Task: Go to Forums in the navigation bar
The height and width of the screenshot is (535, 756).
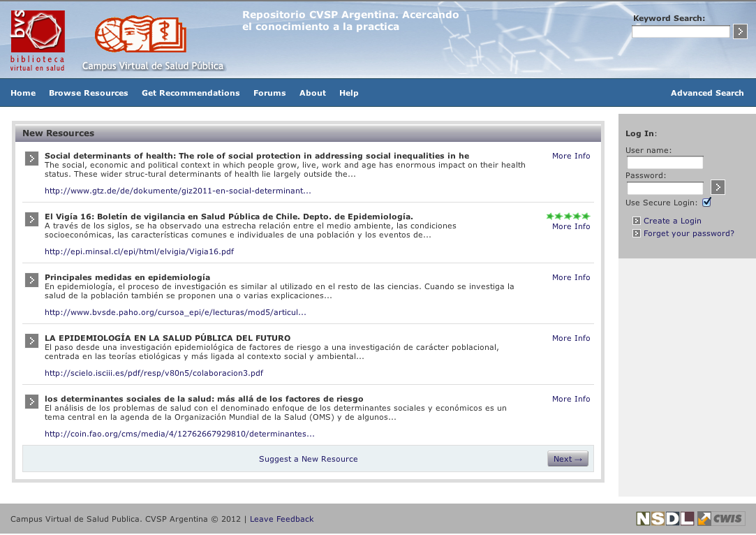Action: click(x=269, y=93)
